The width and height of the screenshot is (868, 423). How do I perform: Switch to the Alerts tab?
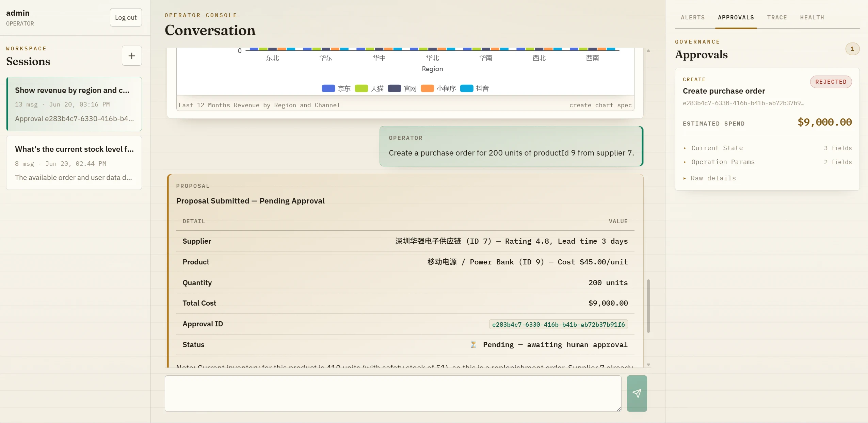click(x=693, y=17)
